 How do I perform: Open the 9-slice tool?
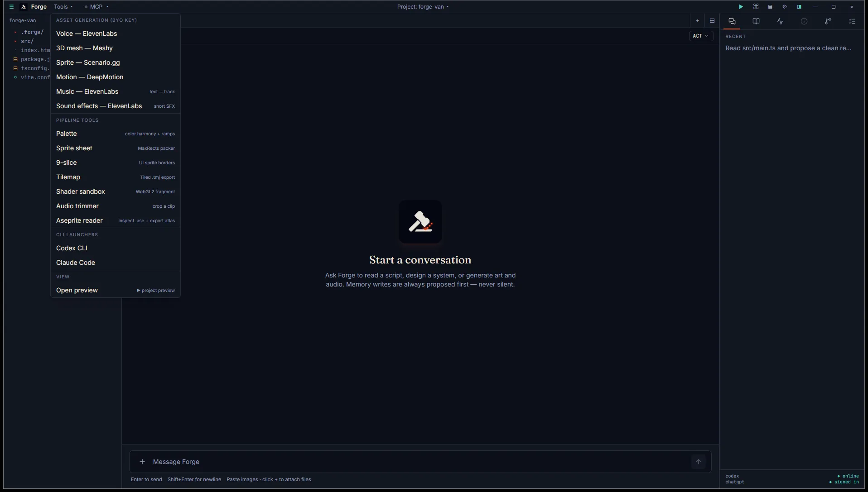pyautogui.click(x=116, y=162)
